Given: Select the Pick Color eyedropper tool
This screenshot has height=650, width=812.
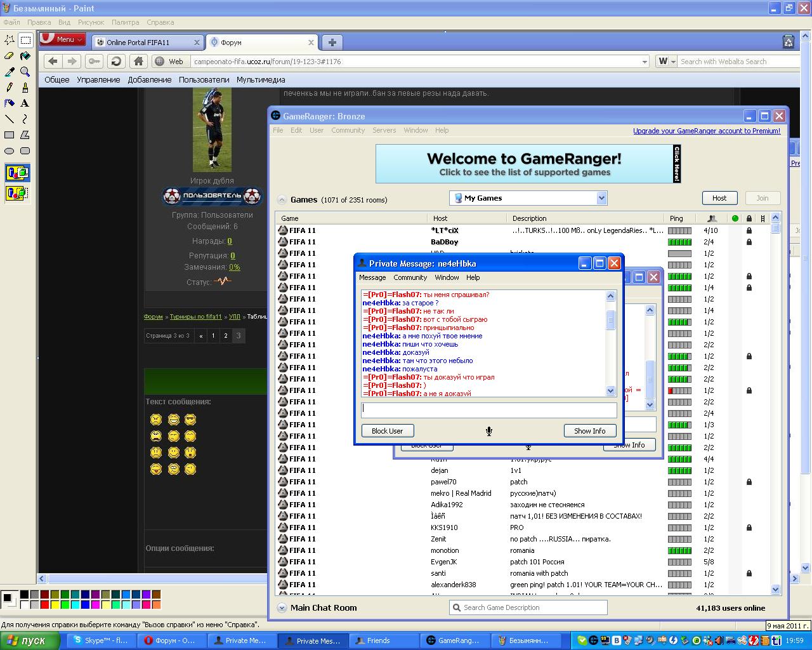Looking at the screenshot, I should (10, 72).
